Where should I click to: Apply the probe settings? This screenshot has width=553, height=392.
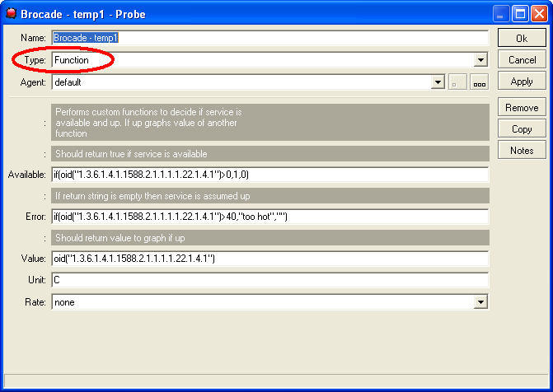tap(522, 81)
